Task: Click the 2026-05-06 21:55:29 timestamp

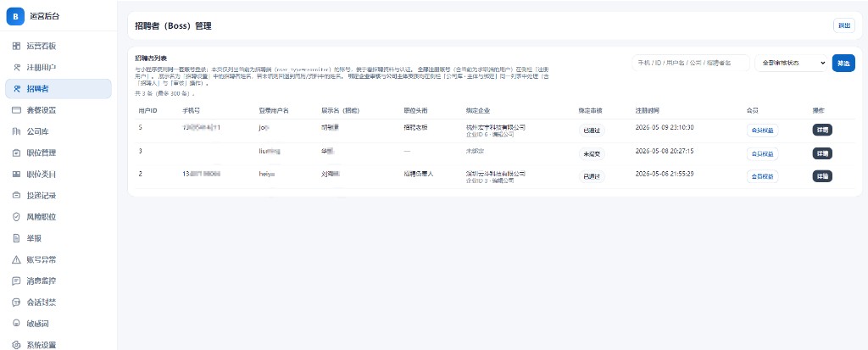Action: tap(665, 174)
